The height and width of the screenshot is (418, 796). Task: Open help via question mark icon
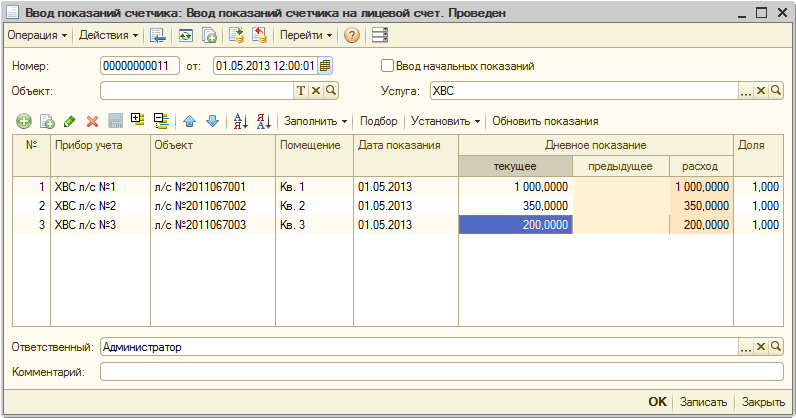352,35
